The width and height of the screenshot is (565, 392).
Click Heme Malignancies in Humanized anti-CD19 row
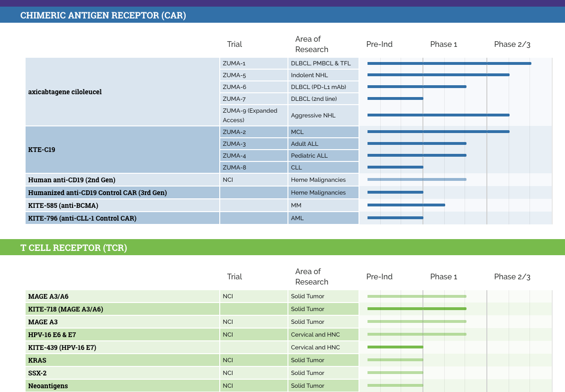coord(323,192)
